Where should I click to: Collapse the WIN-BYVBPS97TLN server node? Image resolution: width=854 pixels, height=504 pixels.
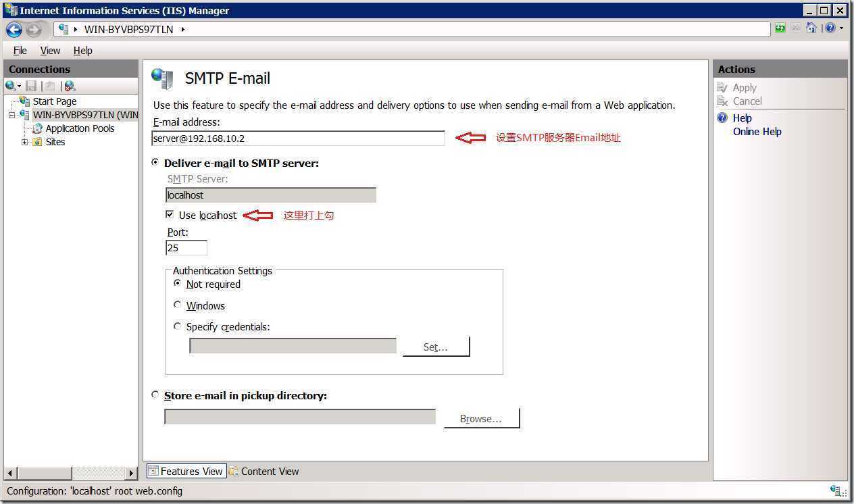[x=11, y=115]
